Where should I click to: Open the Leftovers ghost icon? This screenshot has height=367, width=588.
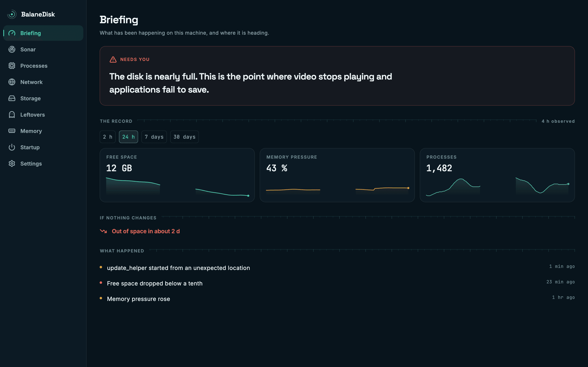pos(12,115)
